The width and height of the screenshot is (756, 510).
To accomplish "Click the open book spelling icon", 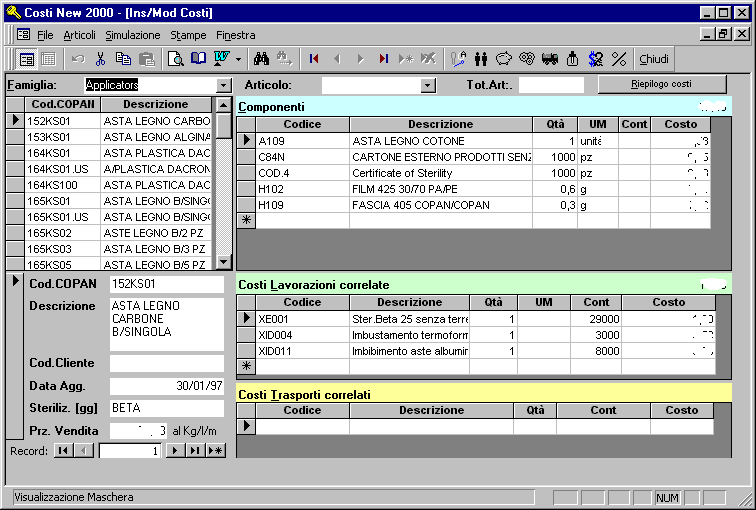I will click(x=198, y=59).
